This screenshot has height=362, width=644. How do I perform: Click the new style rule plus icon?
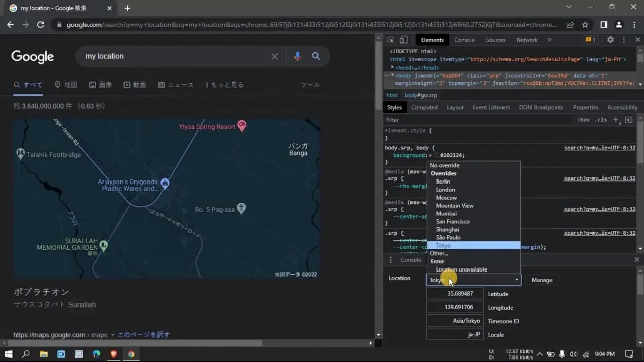[x=616, y=120]
